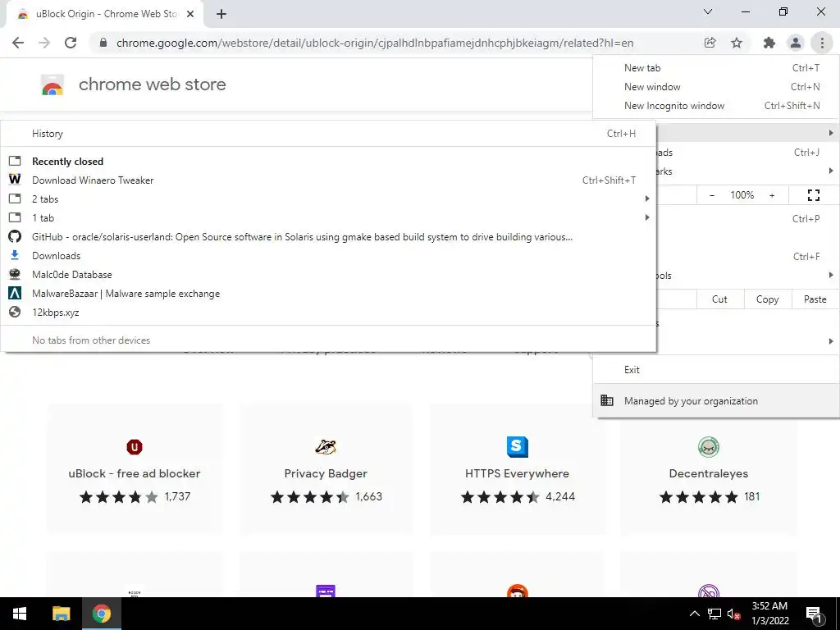Click the share page icon in the address bar
840x630 pixels.
coord(710,43)
